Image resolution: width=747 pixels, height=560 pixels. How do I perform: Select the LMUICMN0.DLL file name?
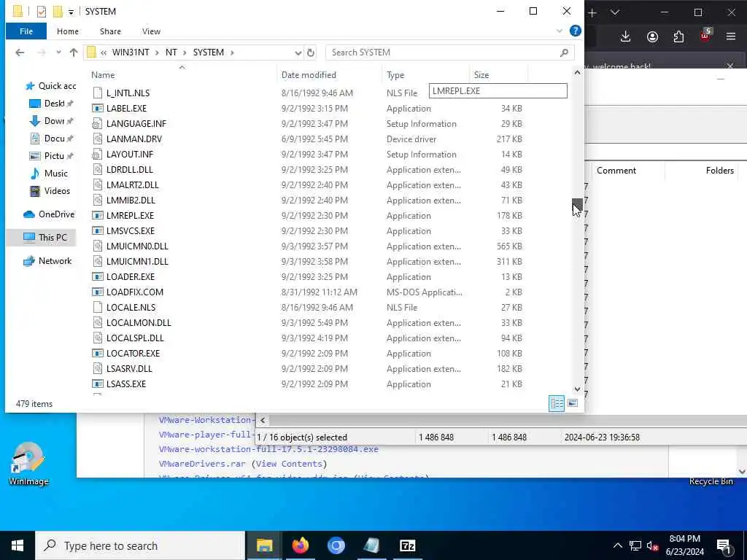coord(137,246)
